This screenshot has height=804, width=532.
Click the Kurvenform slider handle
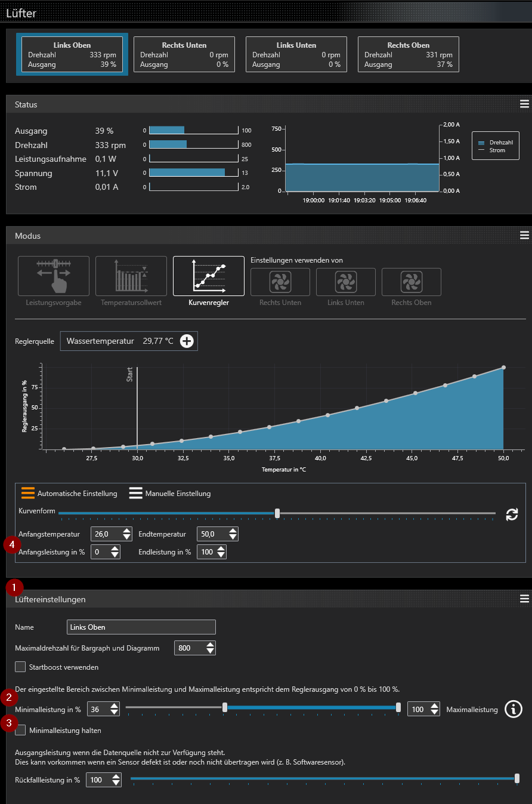(277, 513)
